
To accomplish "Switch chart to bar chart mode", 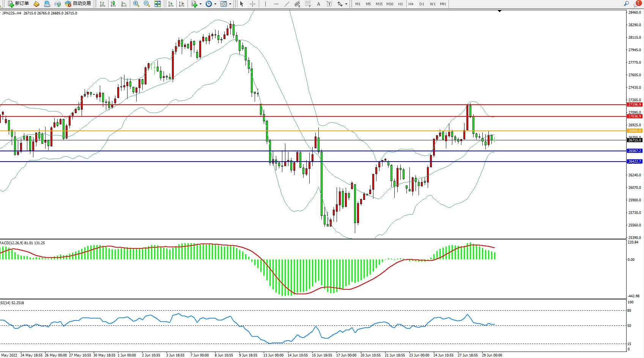I will coord(102,4).
